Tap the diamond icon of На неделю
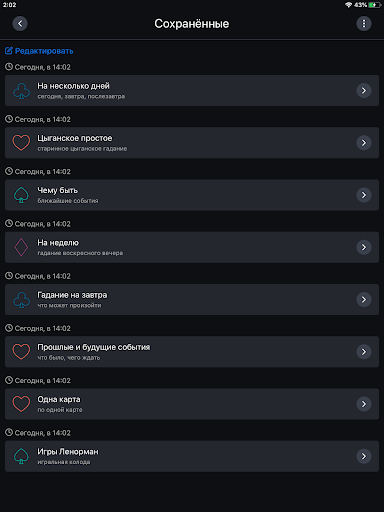384x512 pixels. pos(21,247)
